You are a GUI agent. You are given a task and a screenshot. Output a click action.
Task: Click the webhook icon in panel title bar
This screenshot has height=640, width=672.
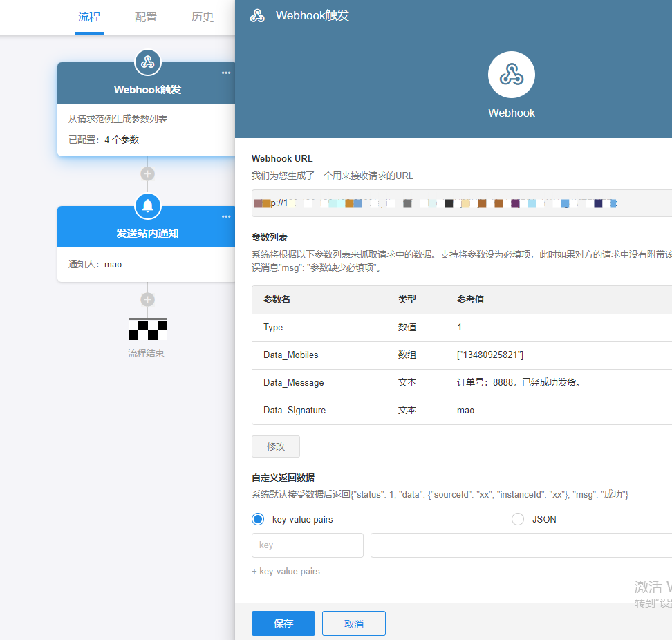(257, 16)
